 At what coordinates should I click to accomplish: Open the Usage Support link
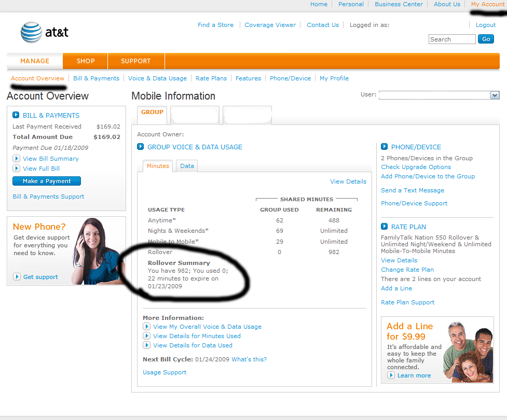[165, 372]
